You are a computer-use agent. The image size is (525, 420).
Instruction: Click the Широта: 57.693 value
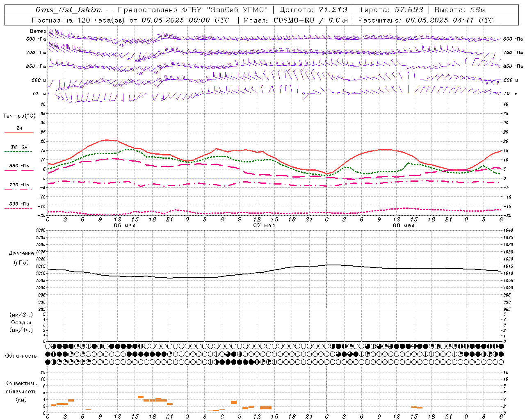(x=390, y=10)
